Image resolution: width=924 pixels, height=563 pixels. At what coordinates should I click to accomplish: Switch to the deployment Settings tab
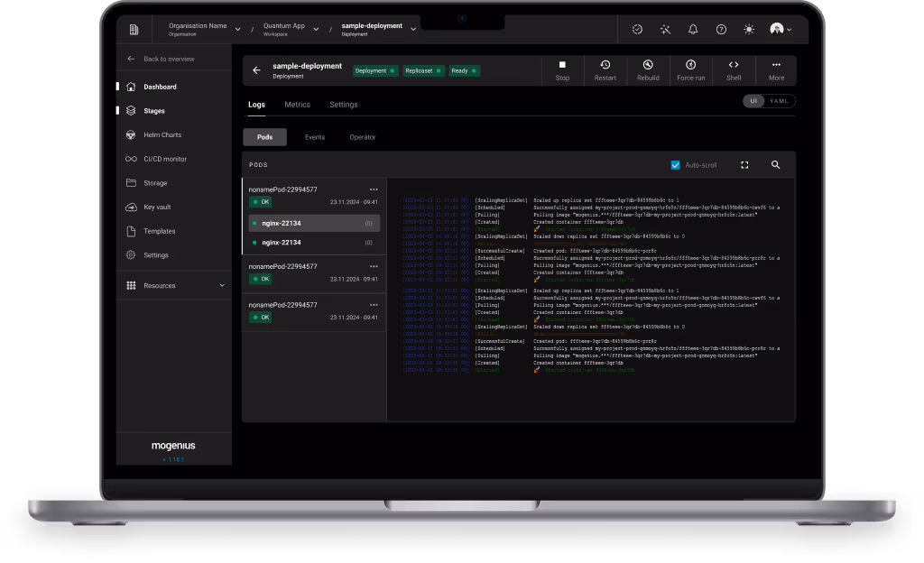click(344, 105)
